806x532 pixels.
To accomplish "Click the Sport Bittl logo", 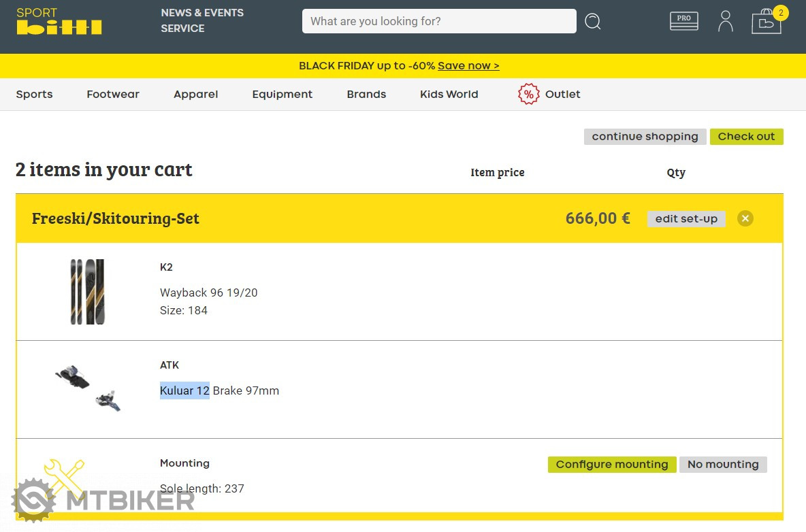I will (59, 22).
